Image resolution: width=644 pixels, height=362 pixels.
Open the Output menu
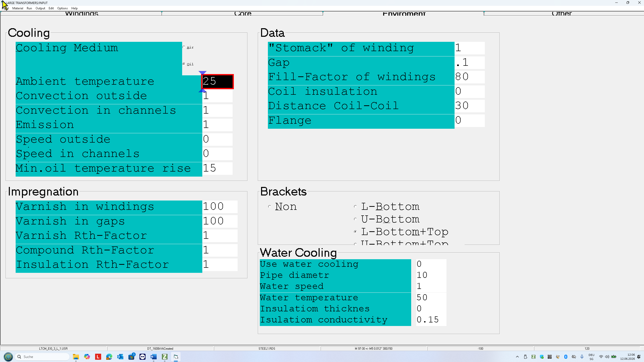pos(40,8)
